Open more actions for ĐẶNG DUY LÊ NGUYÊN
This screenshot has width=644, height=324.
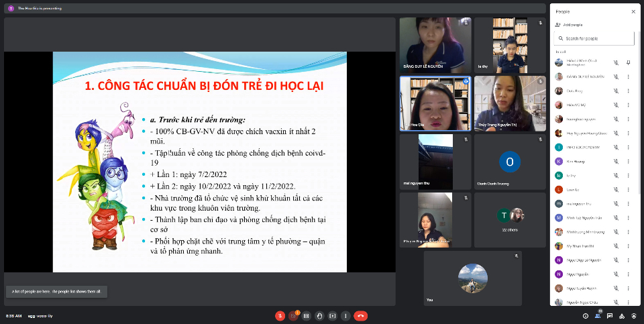coord(629,76)
